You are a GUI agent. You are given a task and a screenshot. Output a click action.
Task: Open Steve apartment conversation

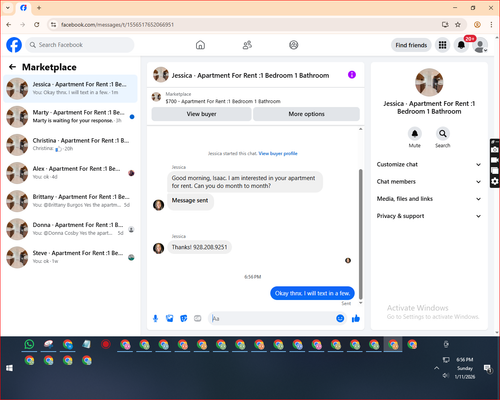tap(70, 257)
